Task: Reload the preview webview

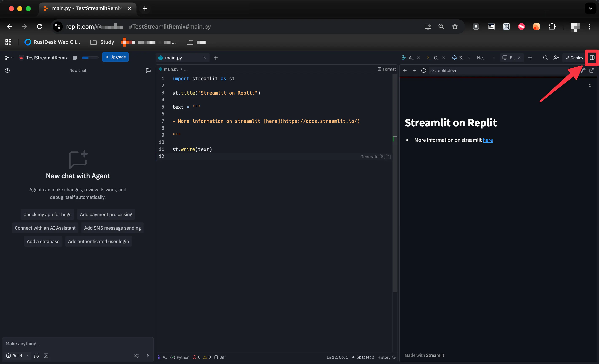Action: 424,71
